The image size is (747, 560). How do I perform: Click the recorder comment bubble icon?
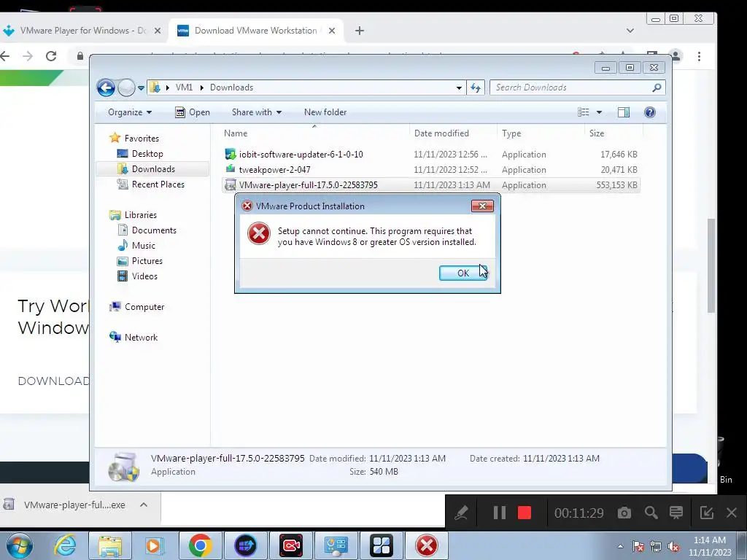(676, 513)
